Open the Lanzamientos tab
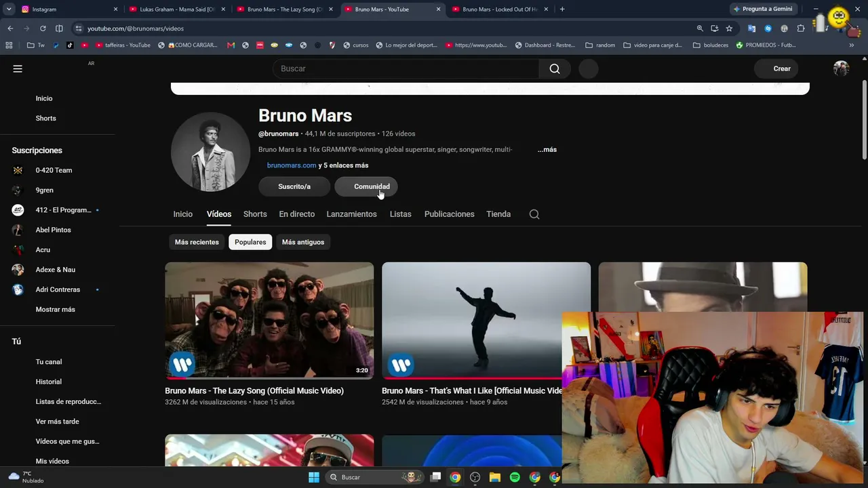The width and height of the screenshot is (868, 488). pyautogui.click(x=351, y=214)
